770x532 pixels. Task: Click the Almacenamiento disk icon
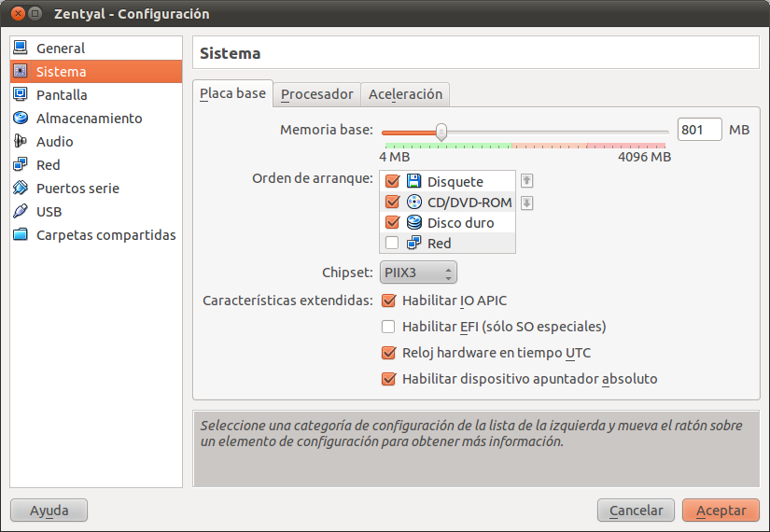tap(21, 118)
